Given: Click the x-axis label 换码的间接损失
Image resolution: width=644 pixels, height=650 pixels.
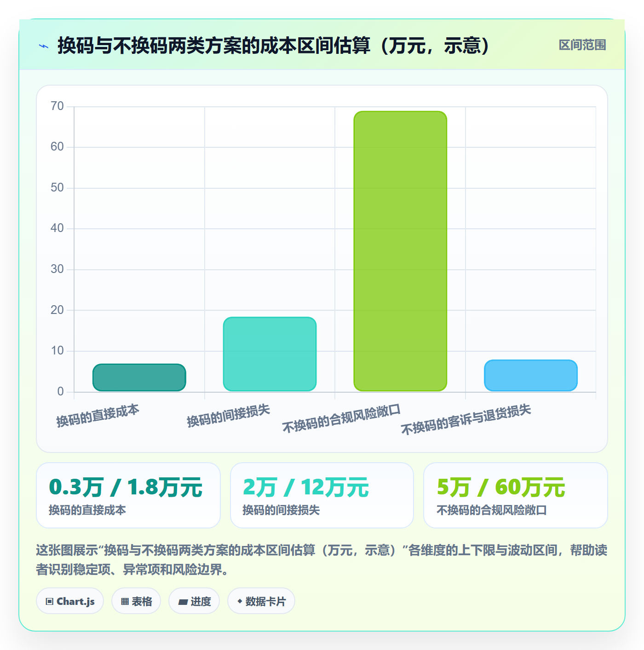Looking at the screenshot, I should 229,416.
